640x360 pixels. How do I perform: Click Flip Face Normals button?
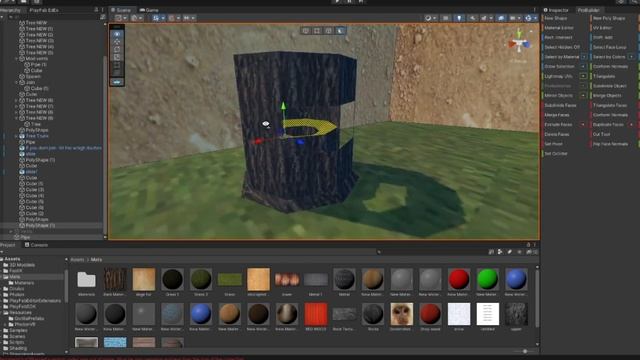tap(611, 144)
